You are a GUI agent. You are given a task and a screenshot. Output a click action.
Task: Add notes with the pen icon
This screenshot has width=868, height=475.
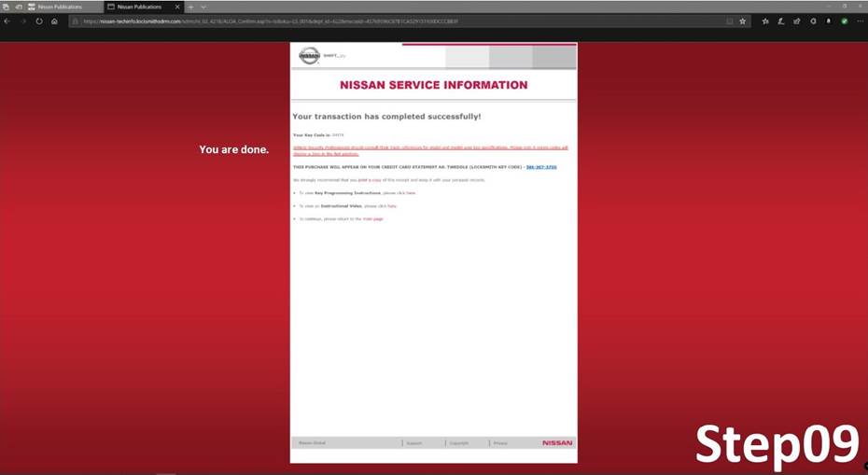(780, 21)
